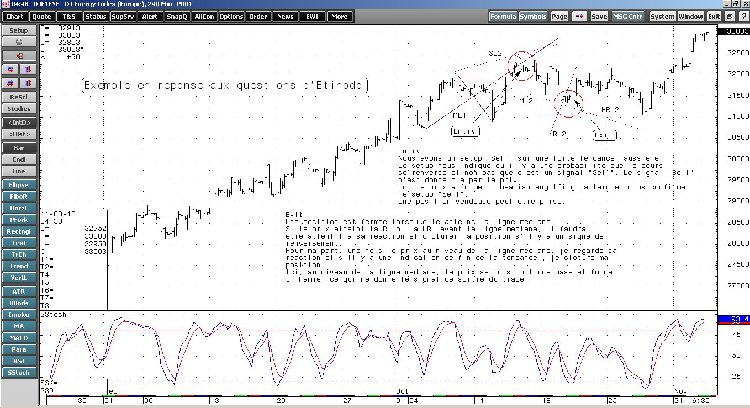Switch chart type to Bar

coord(19,146)
